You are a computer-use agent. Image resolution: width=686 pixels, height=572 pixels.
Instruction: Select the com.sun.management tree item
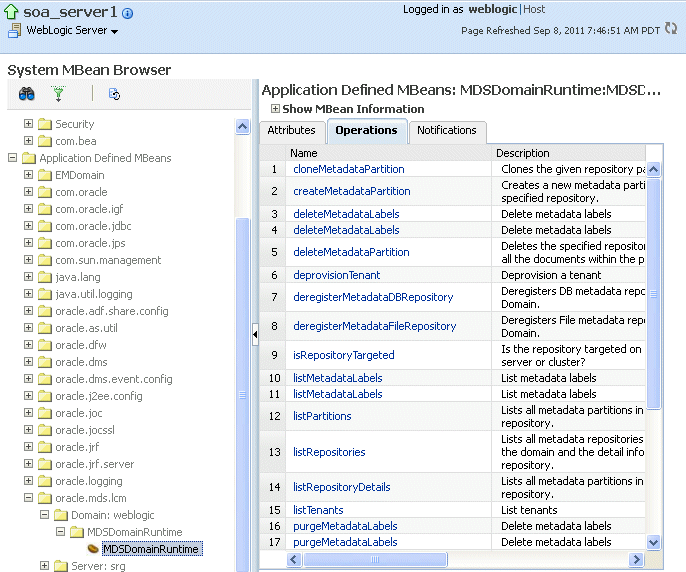108,260
